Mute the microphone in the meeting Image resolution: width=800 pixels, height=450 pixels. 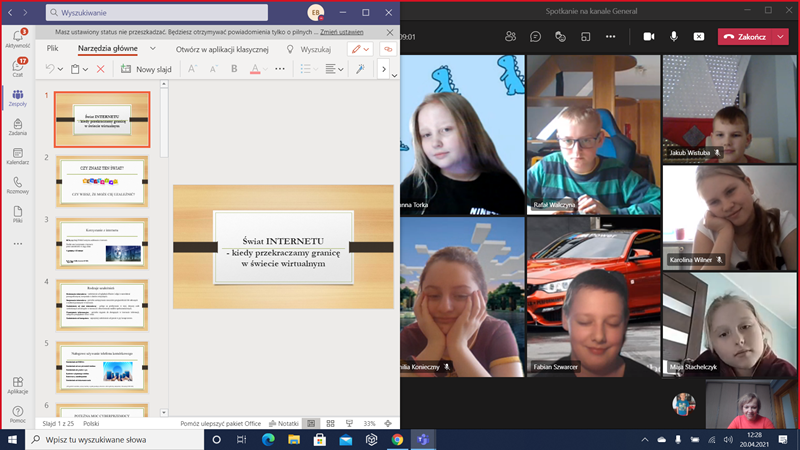(674, 36)
